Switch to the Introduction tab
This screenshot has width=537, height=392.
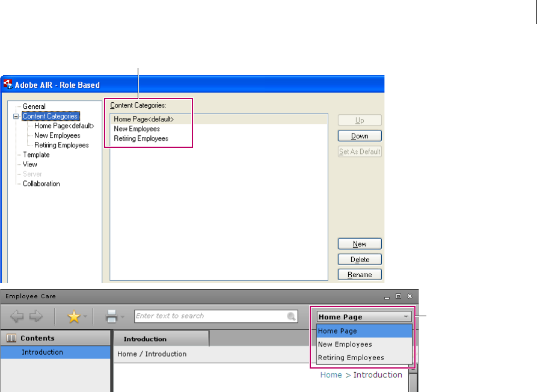pyautogui.click(x=161, y=339)
